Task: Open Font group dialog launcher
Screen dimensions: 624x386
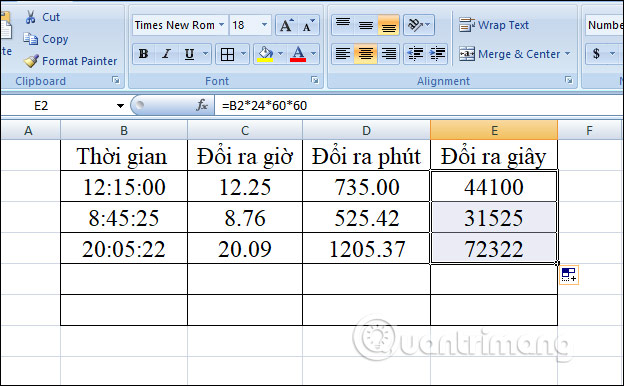Action: click(315, 80)
